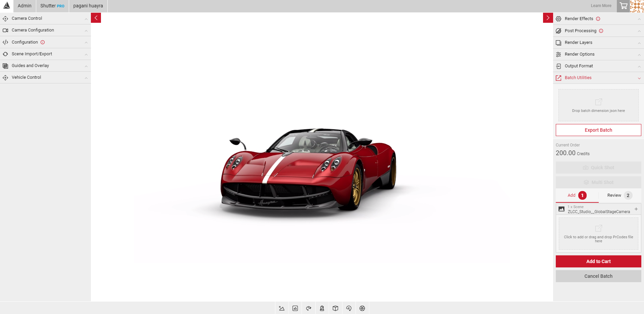644x314 pixels.
Task: Click the Export Batch button
Action: click(598, 130)
